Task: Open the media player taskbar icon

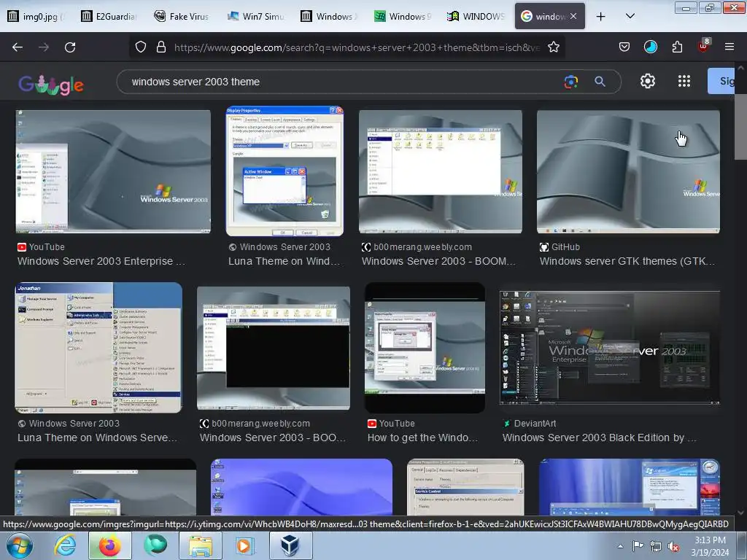Action: pyautogui.click(x=246, y=545)
